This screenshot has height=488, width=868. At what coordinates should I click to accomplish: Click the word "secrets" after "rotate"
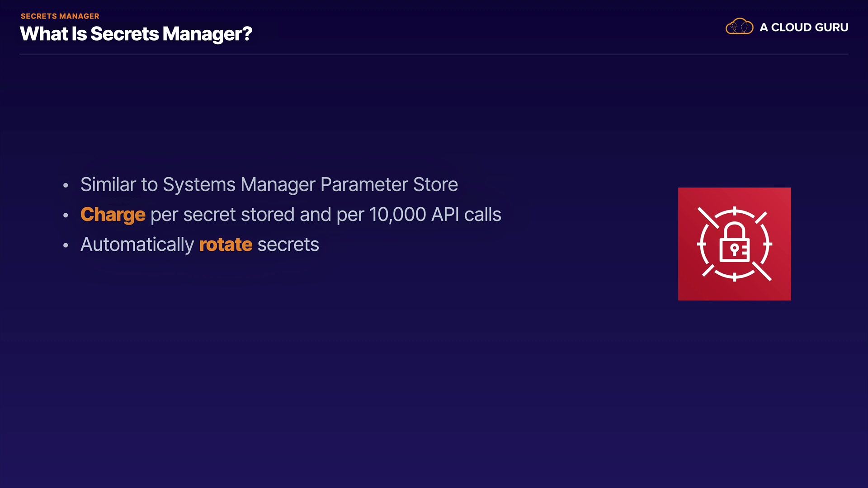(288, 244)
